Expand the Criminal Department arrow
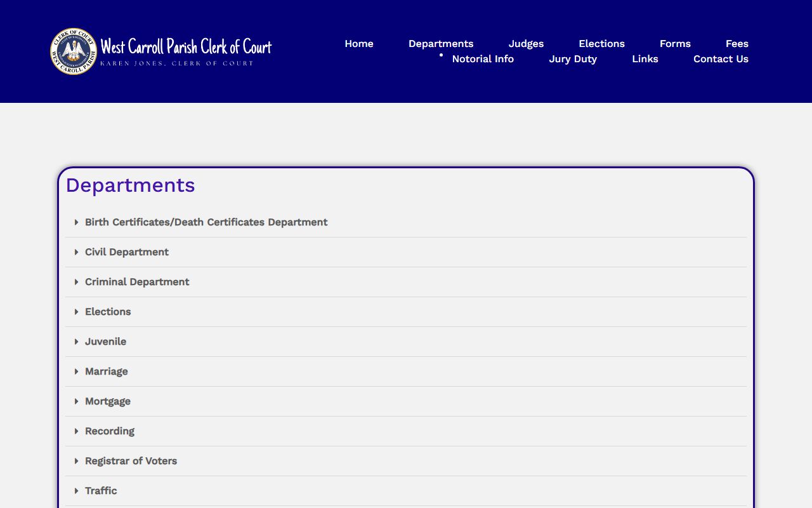This screenshot has width=812, height=508. [76, 282]
